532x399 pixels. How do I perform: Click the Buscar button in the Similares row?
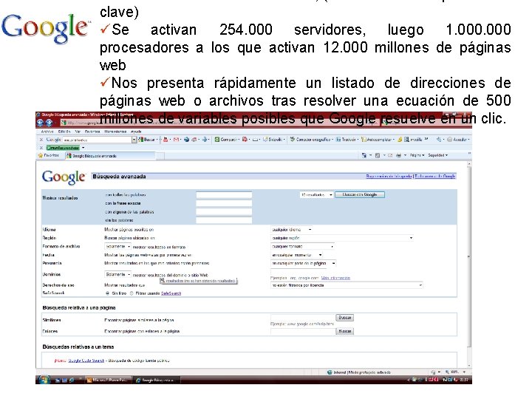[345, 318]
